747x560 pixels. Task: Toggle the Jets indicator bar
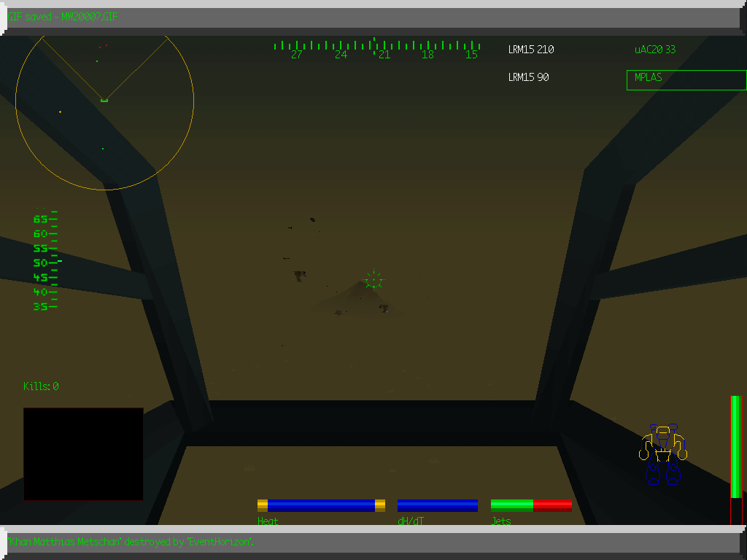(531, 504)
